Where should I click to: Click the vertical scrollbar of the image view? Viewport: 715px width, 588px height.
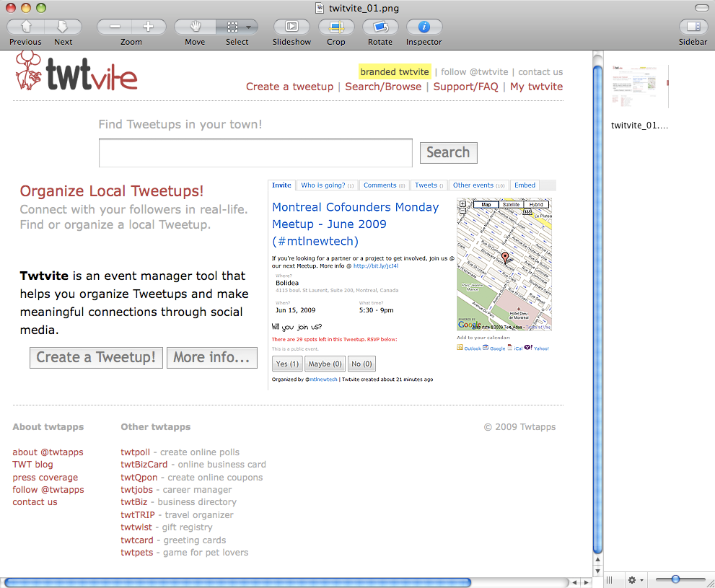coord(598,310)
